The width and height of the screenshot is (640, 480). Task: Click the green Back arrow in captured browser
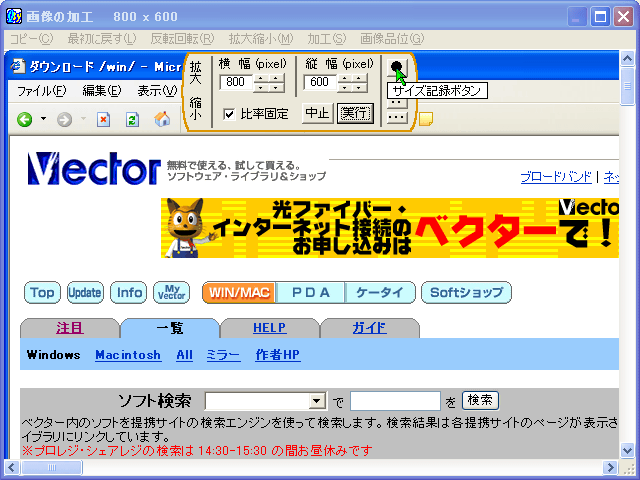25,120
